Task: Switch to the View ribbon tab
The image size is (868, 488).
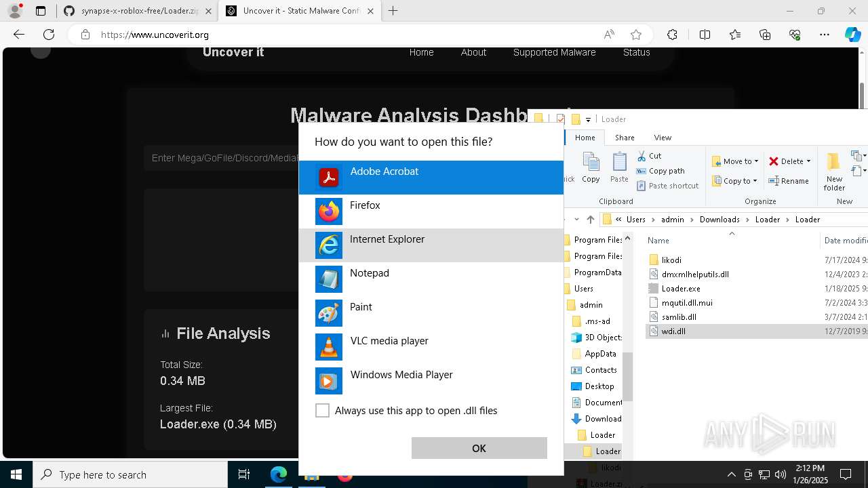Action: click(x=663, y=138)
